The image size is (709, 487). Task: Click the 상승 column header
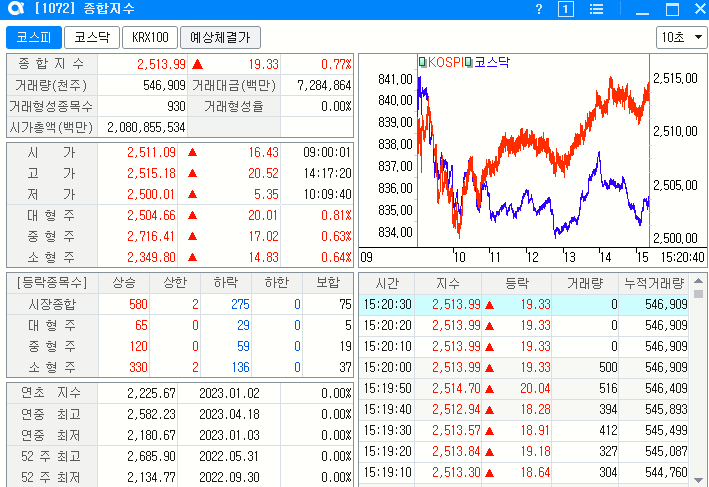124,283
